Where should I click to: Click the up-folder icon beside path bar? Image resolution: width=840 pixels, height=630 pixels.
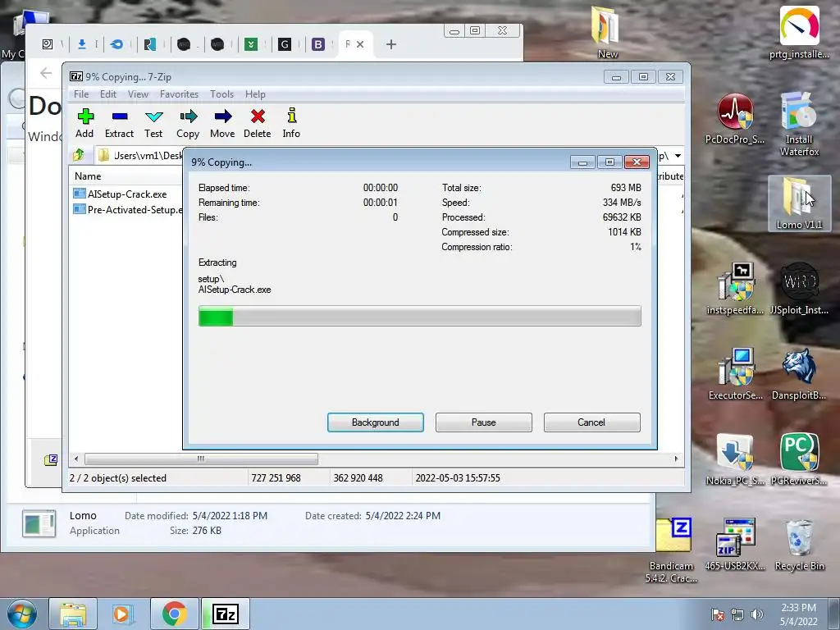click(79, 155)
